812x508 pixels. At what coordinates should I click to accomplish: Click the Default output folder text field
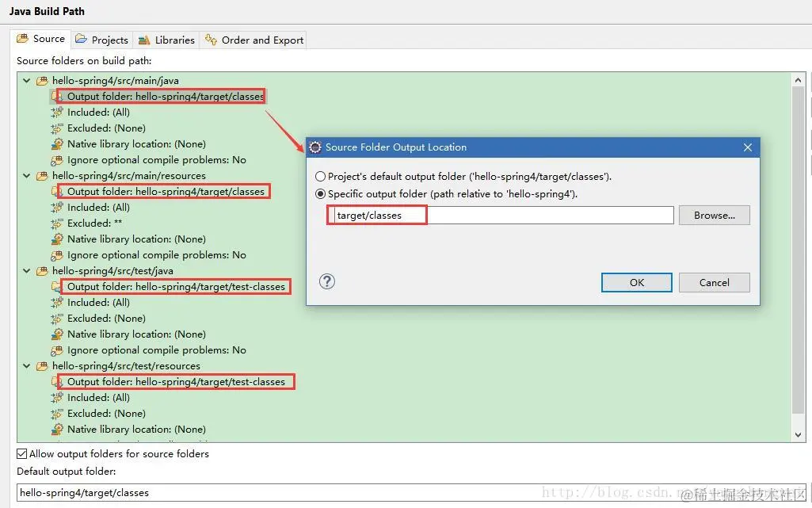[x=411, y=492]
